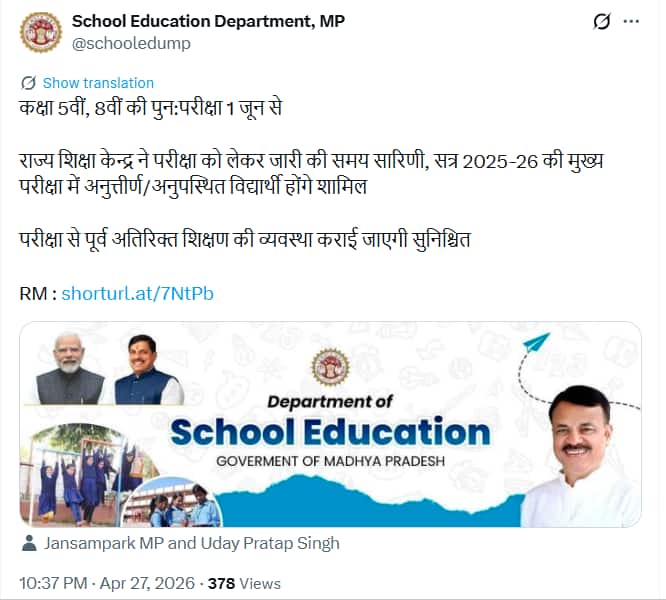The width and height of the screenshot is (666, 600).
Task: View the 378 Views count
Action: point(244,583)
